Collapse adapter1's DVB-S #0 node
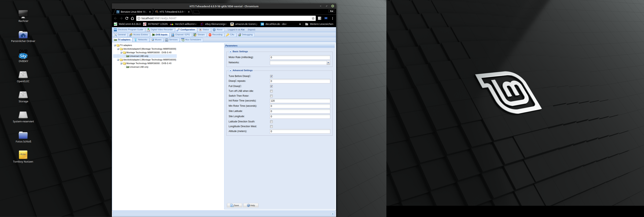This screenshot has height=217, width=644. pos(121,63)
